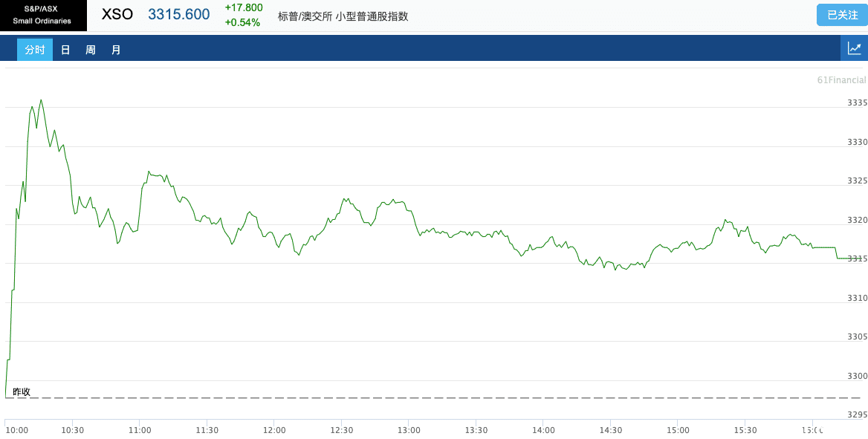Click the +0.54% percent change

point(242,23)
